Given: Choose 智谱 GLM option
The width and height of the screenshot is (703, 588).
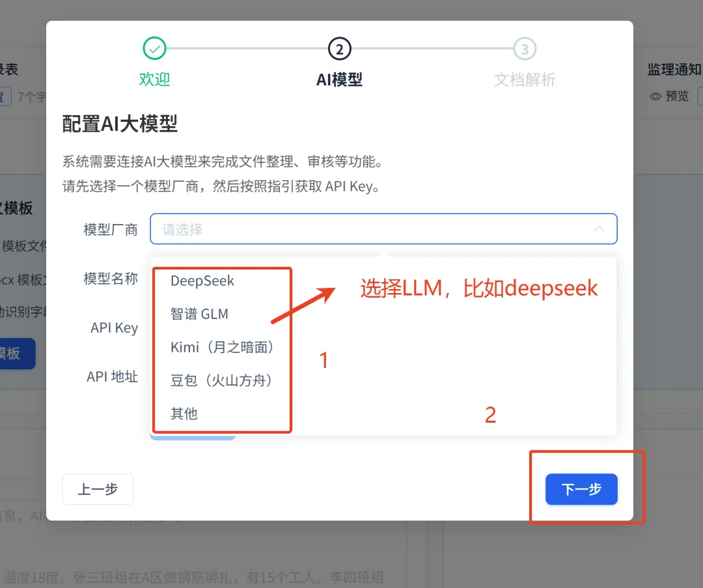Looking at the screenshot, I should (199, 314).
